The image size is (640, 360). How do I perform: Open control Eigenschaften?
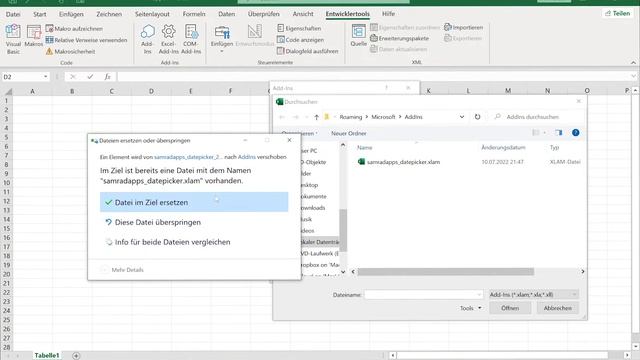click(299, 28)
